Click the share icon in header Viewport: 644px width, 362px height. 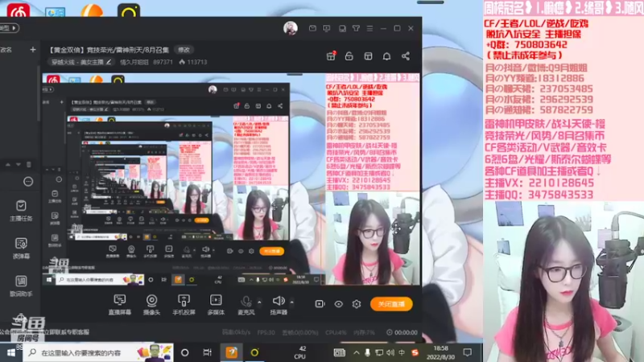click(406, 56)
